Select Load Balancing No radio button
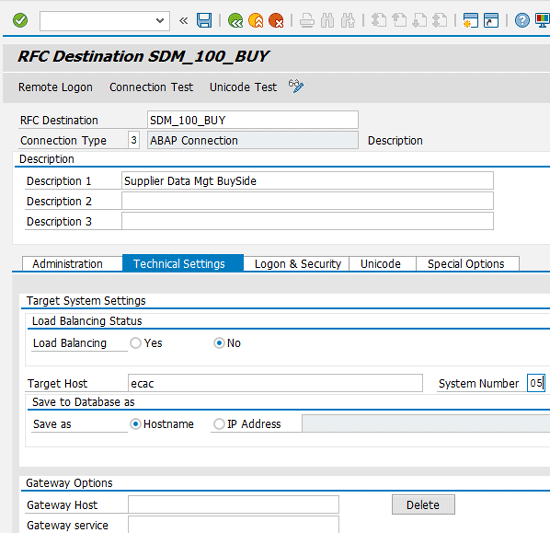 tap(219, 343)
